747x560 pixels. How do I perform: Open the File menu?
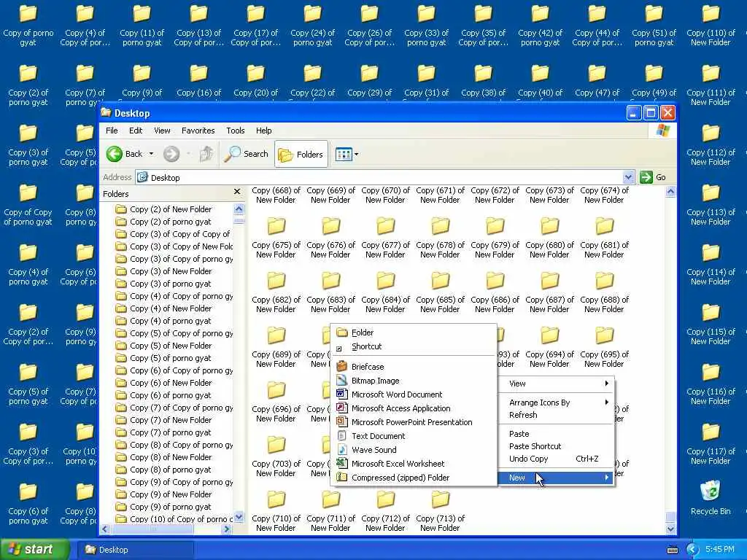coord(112,131)
